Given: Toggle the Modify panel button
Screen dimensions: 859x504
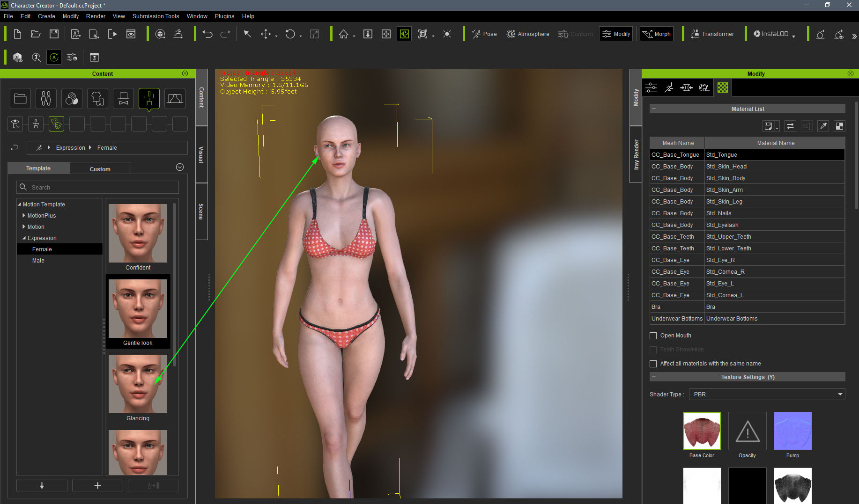Looking at the screenshot, I should pyautogui.click(x=616, y=34).
